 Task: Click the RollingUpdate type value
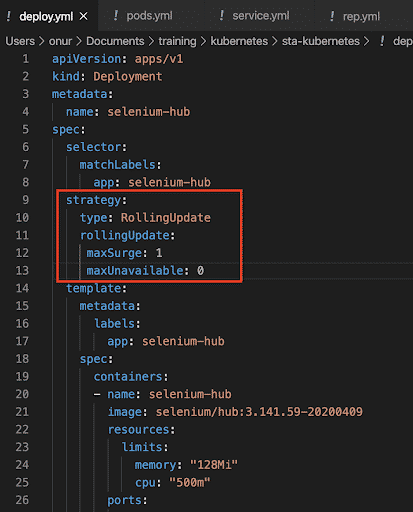(166, 218)
